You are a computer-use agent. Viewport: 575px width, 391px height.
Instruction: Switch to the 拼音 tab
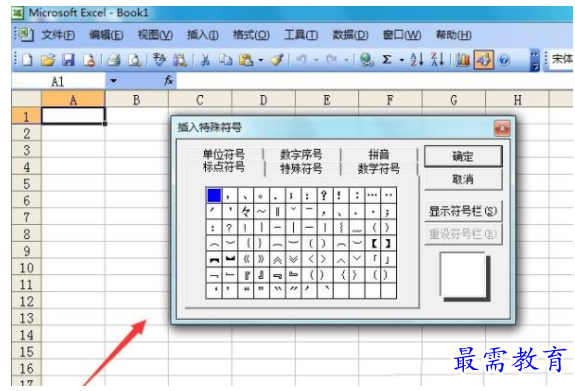(x=379, y=154)
